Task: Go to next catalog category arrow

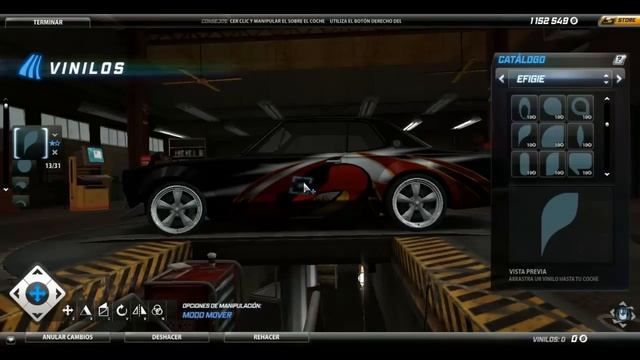Action: pyautogui.click(x=619, y=78)
